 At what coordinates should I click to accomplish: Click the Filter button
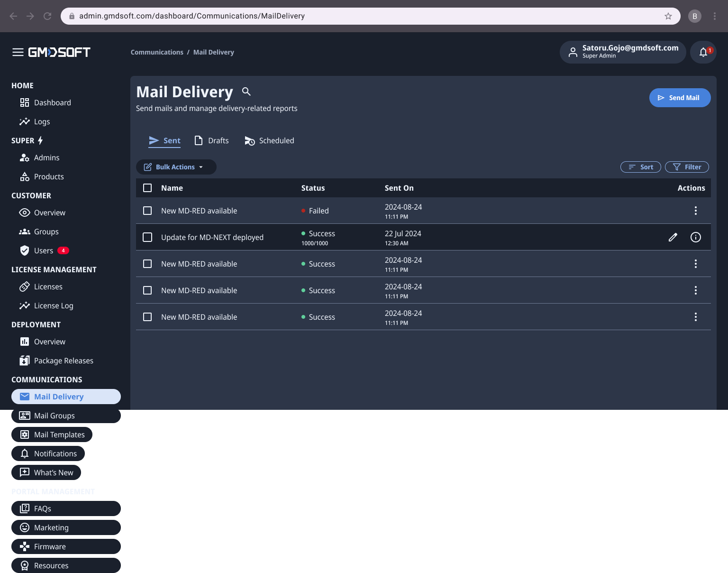pyautogui.click(x=687, y=167)
